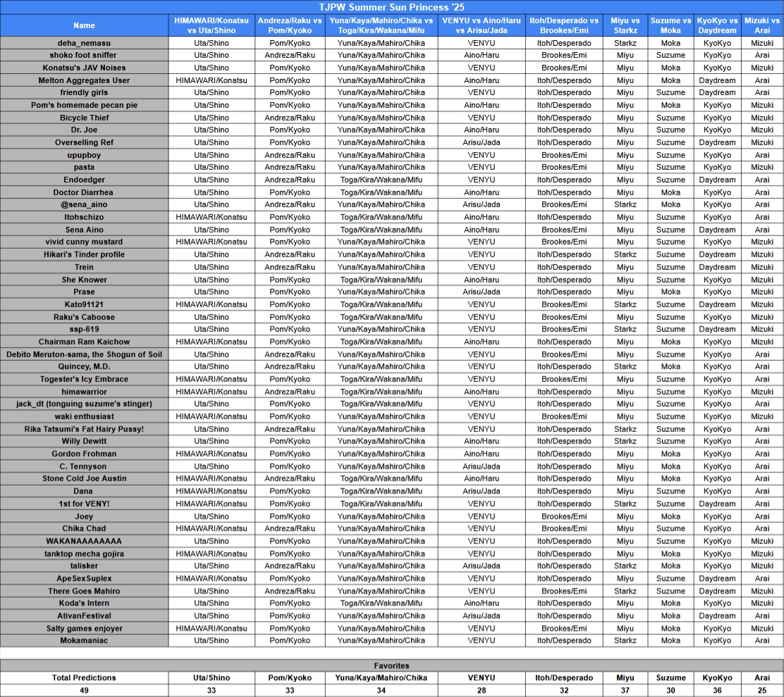Select the 'Suzume vs Moka' column header

pos(670,25)
